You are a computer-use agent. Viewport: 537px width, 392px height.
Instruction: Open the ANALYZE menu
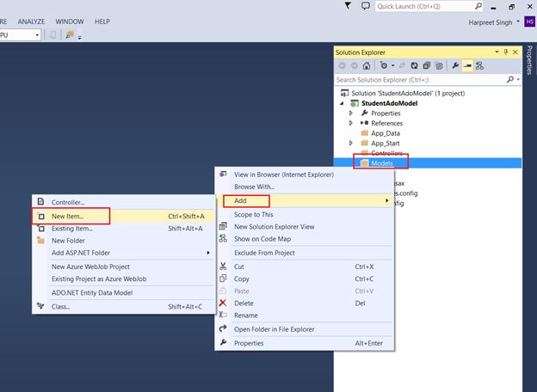[31, 21]
